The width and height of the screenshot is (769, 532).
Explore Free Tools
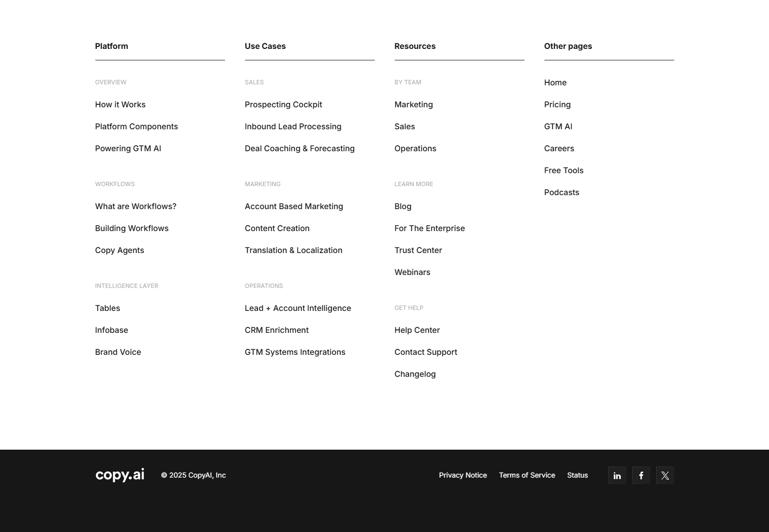pyautogui.click(x=563, y=170)
